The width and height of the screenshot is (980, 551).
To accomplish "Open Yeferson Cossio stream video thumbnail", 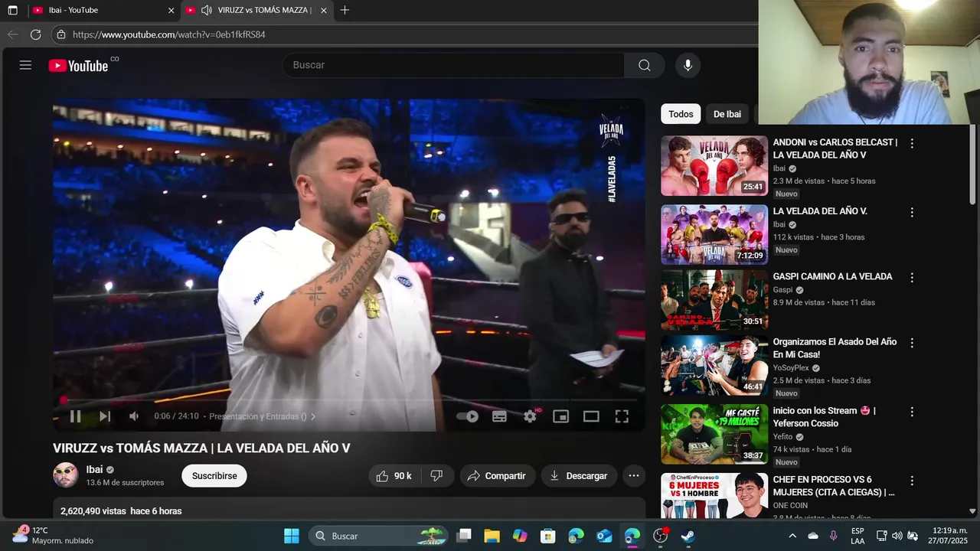I will tap(714, 435).
